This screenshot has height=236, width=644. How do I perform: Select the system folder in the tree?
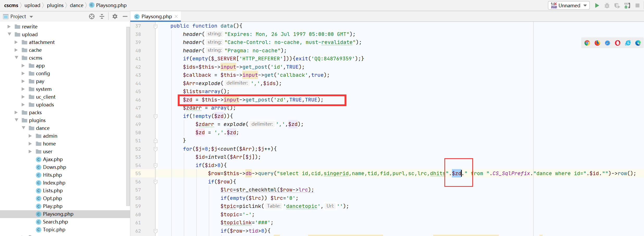tap(44, 89)
